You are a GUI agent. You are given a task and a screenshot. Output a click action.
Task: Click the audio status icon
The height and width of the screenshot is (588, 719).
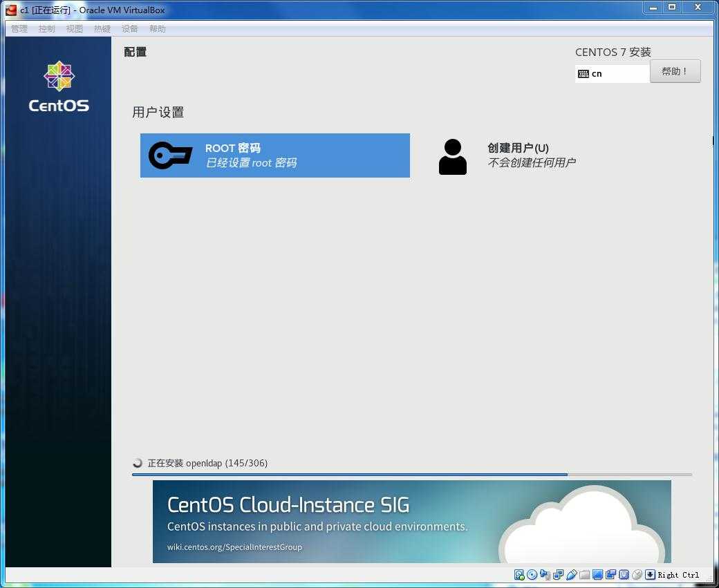545,575
